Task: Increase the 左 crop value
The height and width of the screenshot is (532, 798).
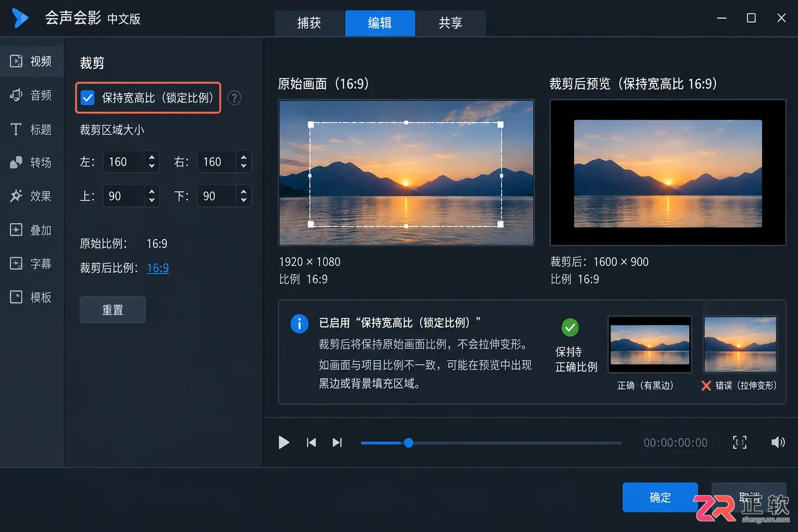Action: 152,157
